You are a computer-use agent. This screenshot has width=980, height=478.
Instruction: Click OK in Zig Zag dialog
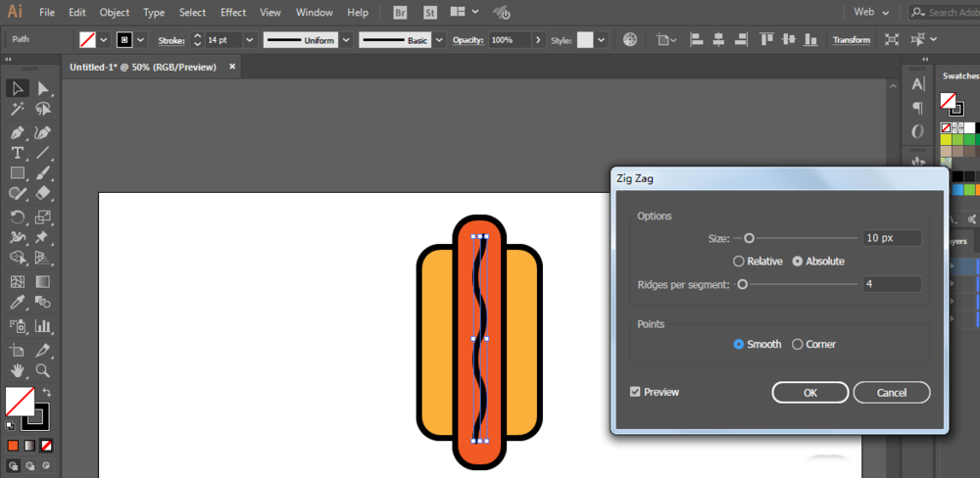[809, 392]
